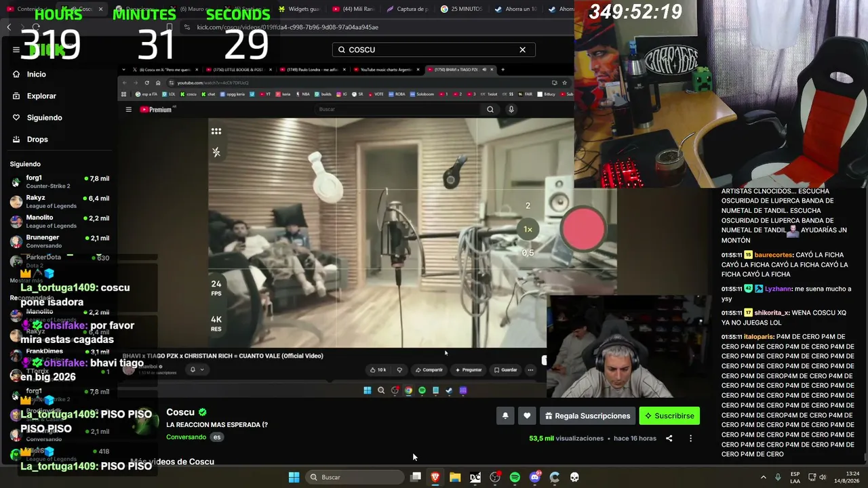Click the system tray microphone icon

pyautogui.click(x=778, y=477)
